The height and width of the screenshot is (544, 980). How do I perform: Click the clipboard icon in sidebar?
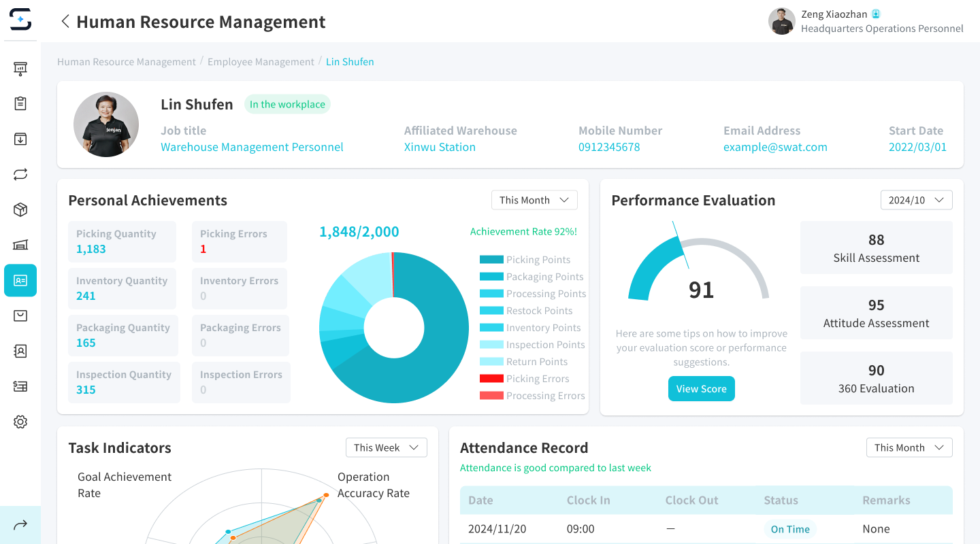(x=20, y=103)
